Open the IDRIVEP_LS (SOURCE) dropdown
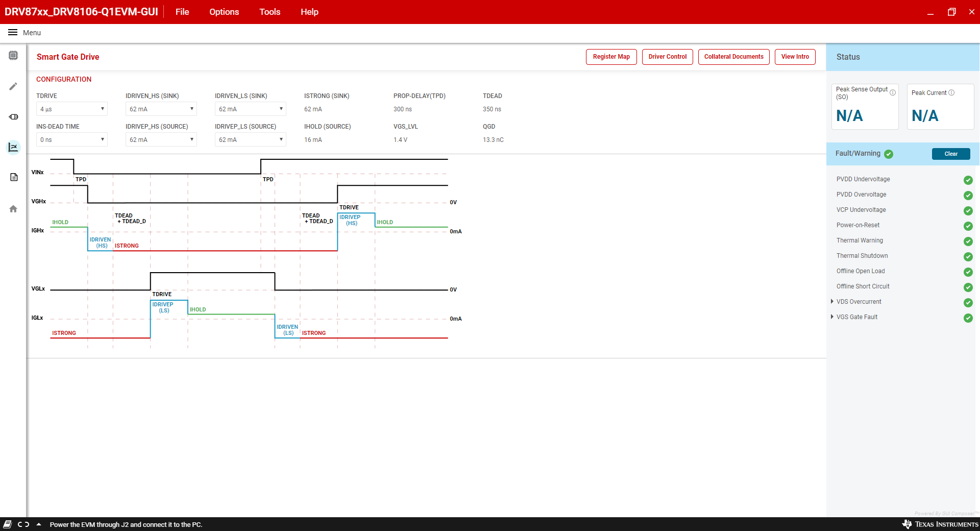This screenshot has height=531, width=980. (250, 139)
